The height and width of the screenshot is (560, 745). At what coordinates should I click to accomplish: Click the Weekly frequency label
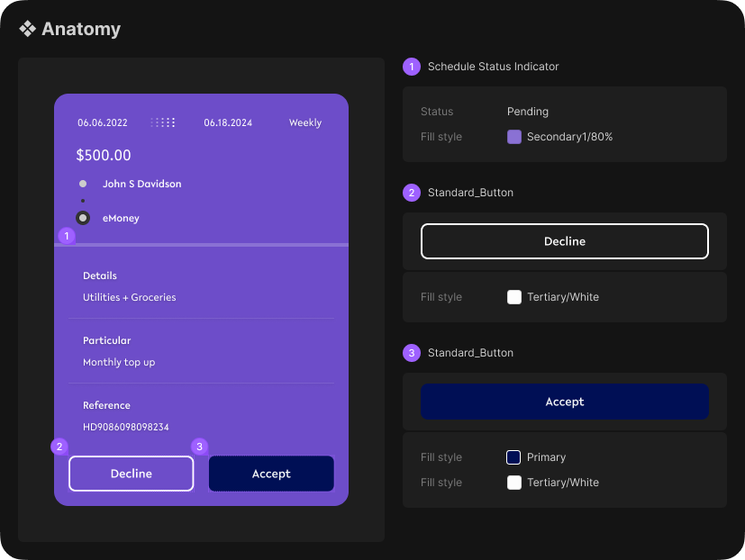tap(305, 122)
